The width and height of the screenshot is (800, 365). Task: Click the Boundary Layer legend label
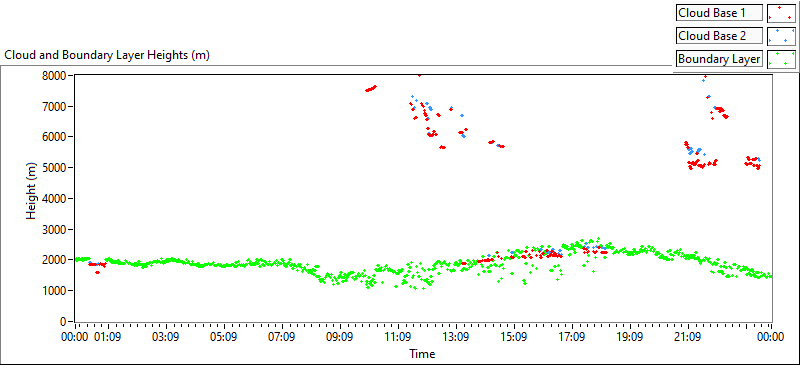pos(719,59)
